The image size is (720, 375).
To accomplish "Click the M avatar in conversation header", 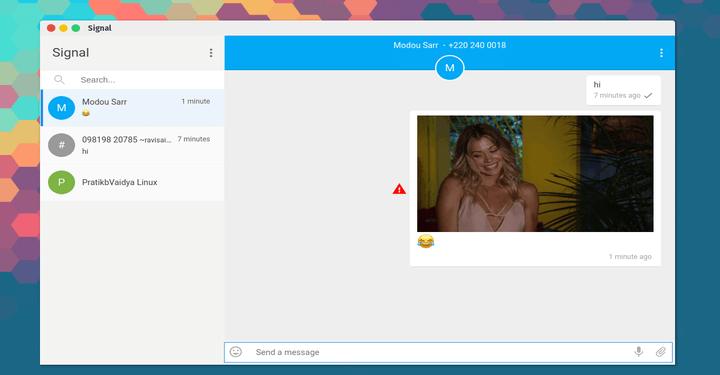I will click(450, 68).
